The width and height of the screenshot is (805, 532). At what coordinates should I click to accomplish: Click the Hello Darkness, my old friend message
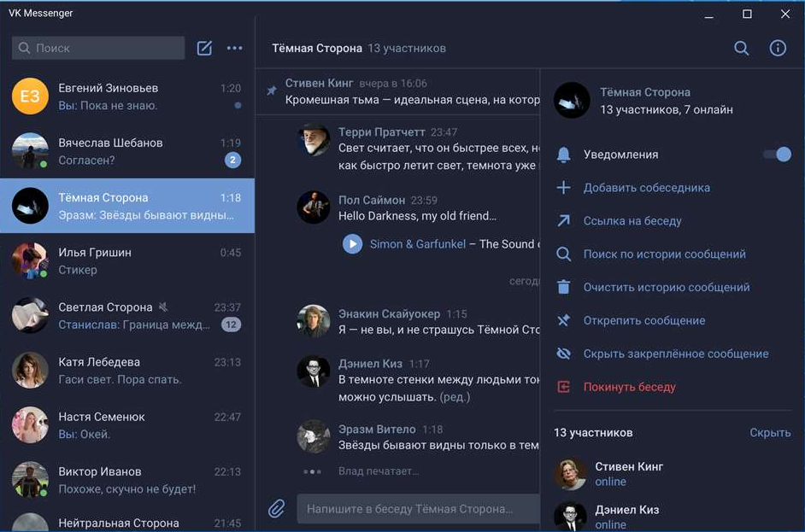coord(417,216)
